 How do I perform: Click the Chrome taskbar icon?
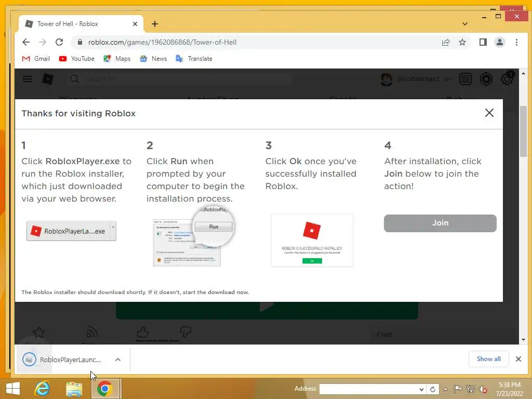click(x=105, y=389)
